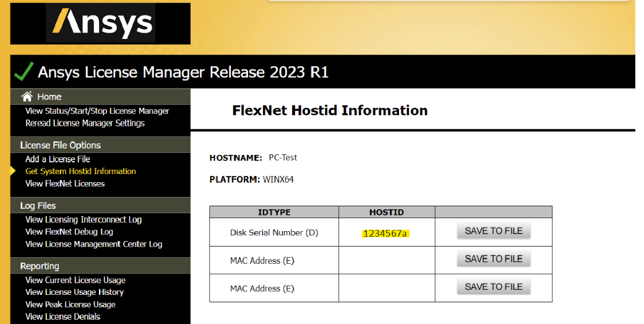644x324 pixels.
Task: Open View License Usage History
Action: [74, 292]
